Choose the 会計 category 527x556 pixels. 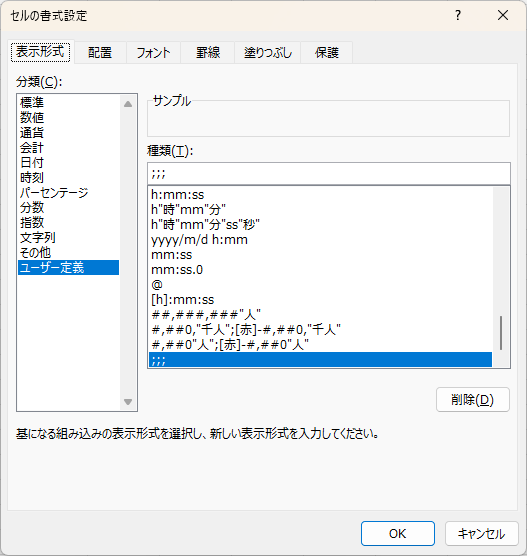68,148
